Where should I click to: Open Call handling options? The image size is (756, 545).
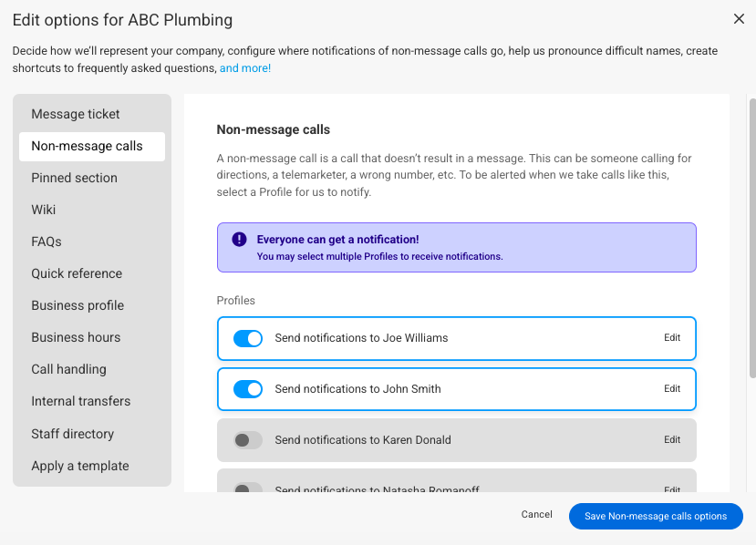[68, 369]
